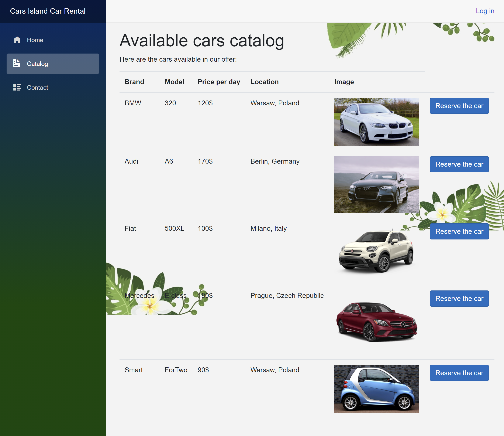Click the cream Fiat 500XL image
The height and width of the screenshot is (436, 504).
click(x=376, y=251)
